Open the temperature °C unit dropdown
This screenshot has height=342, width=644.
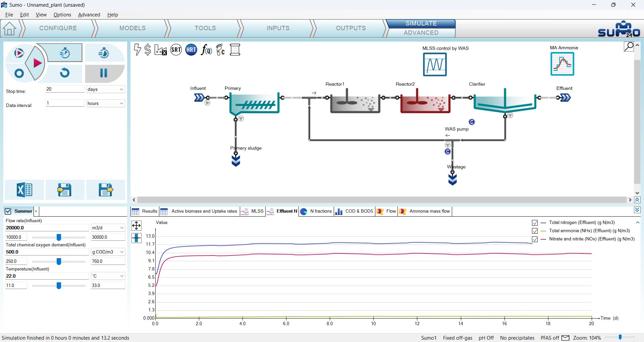pos(108,276)
